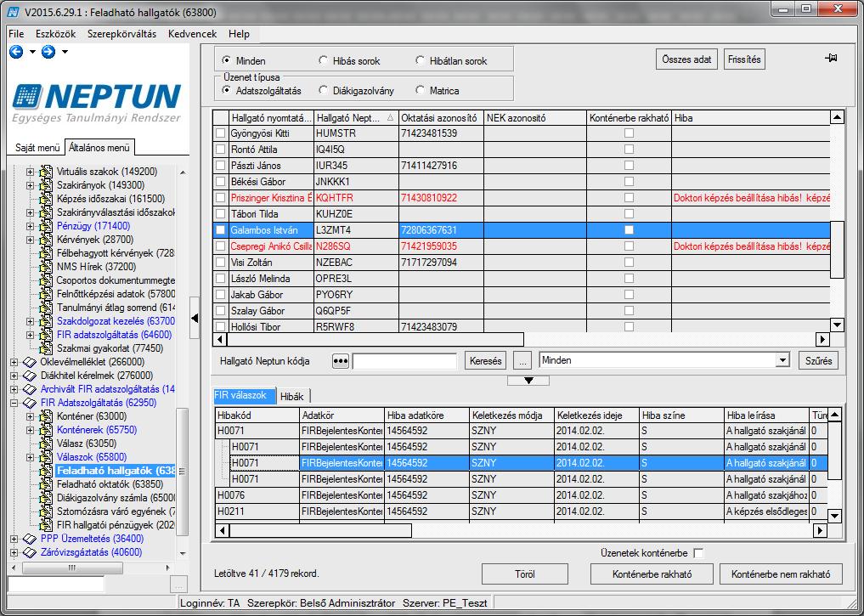Open the Kedvencek menu
The image size is (864, 616).
point(192,34)
